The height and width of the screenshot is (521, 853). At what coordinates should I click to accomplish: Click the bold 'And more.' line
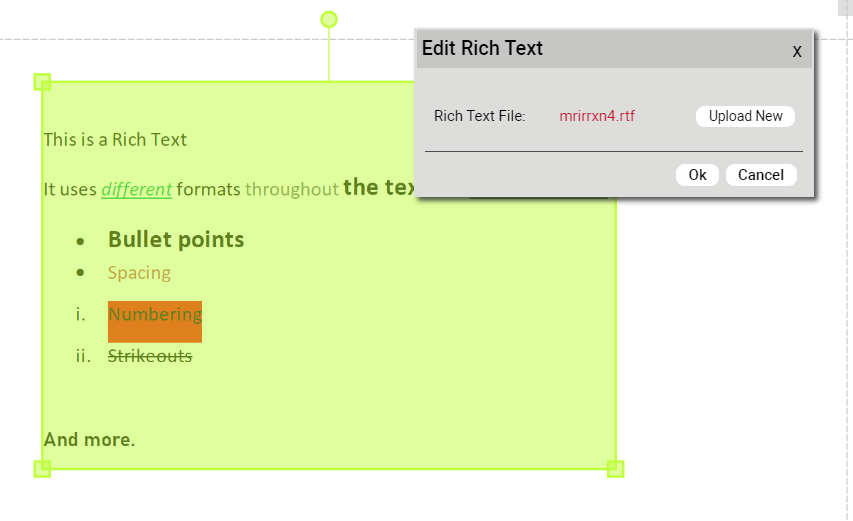tap(90, 439)
